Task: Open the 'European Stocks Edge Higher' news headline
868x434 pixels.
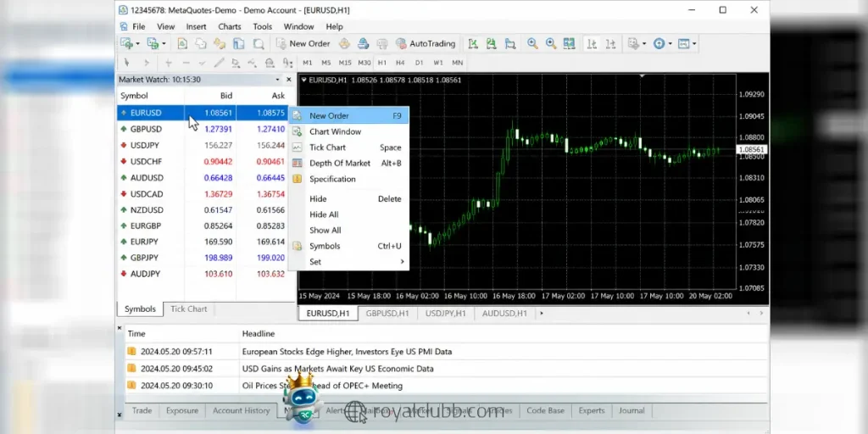Action: tap(347, 352)
